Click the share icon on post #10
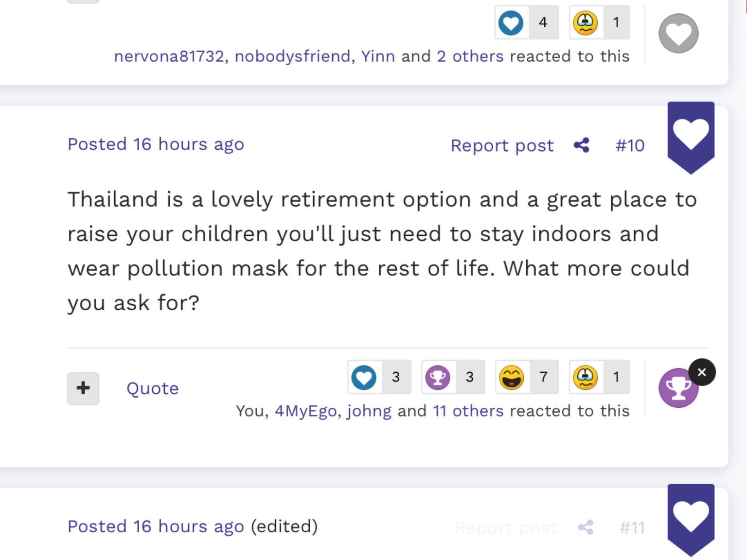 tap(582, 145)
